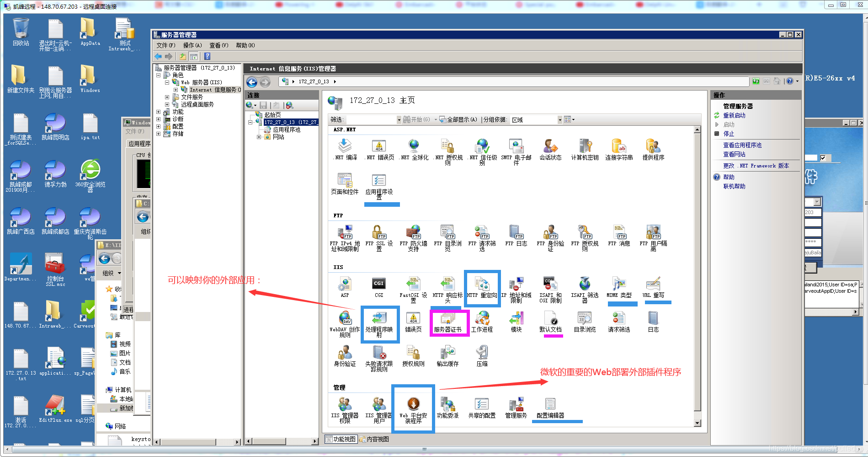Screen dimensions: 868x457
Task: Open the filter 筛选 combo dropdown arrow
Action: (399, 119)
